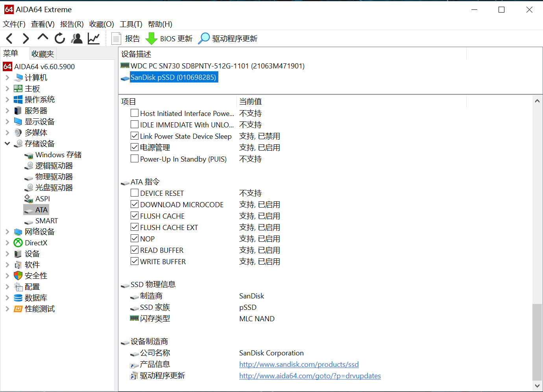
Task: Select the 软件 software icon
Action: coord(18,265)
